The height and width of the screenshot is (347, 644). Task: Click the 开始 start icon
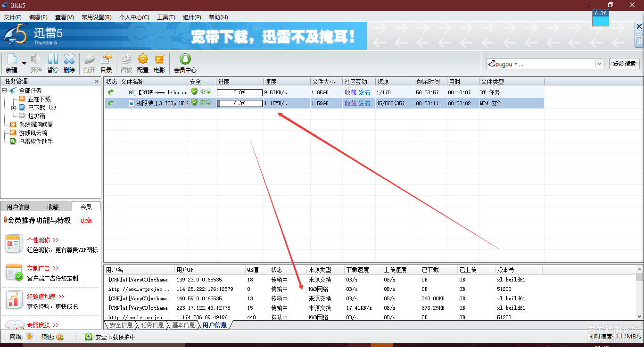pos(36,59)
